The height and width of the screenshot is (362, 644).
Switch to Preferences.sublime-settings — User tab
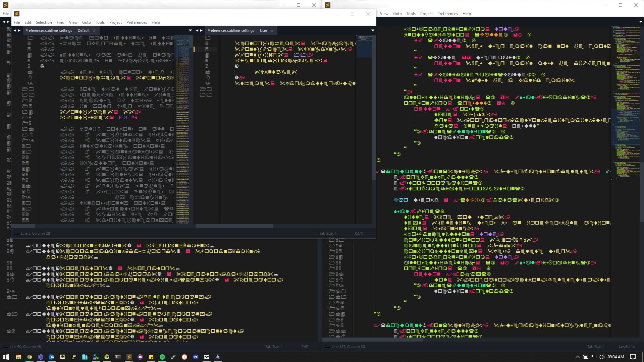237,31
